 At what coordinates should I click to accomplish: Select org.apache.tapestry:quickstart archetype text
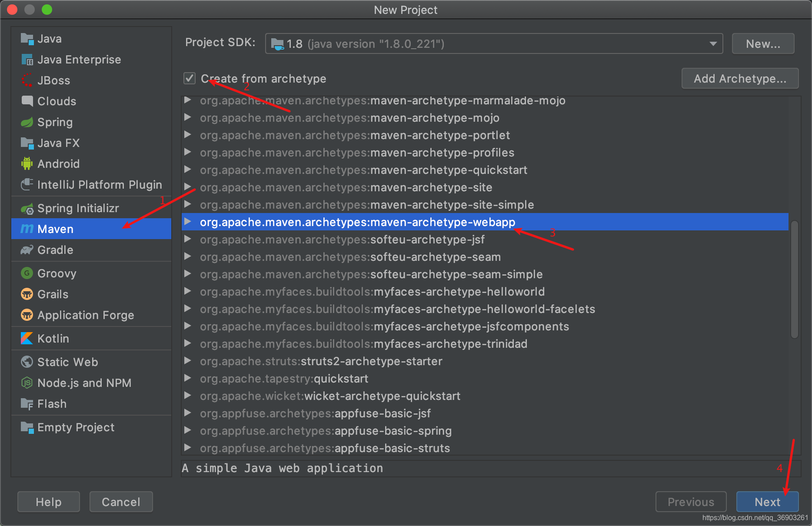(x=284, y=379)
